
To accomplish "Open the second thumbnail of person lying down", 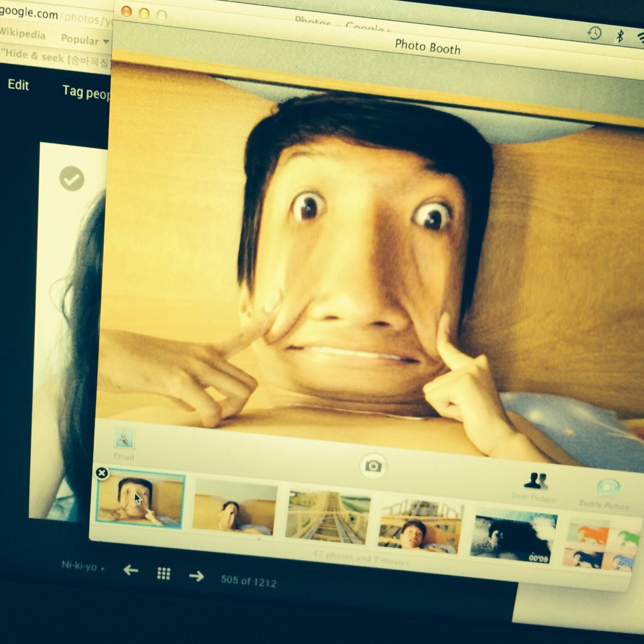I will click(234, 507).
